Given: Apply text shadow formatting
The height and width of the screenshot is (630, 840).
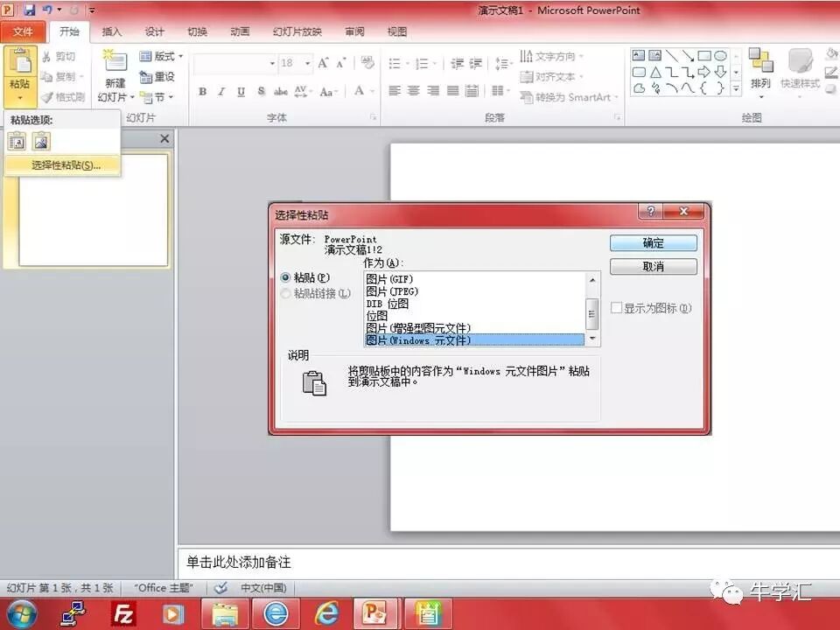Looking at the screenshot, I should (x=261, y=92).
